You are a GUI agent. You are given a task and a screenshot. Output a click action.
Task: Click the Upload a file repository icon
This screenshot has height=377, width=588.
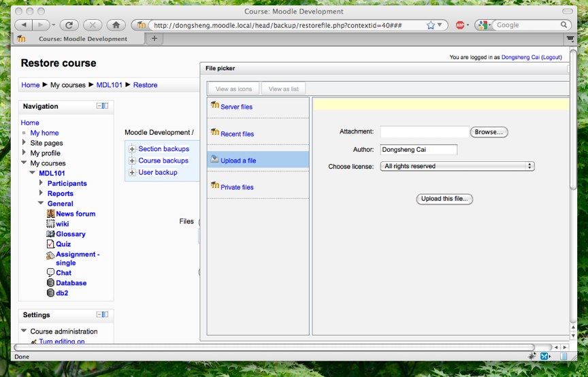pos(215,159)
